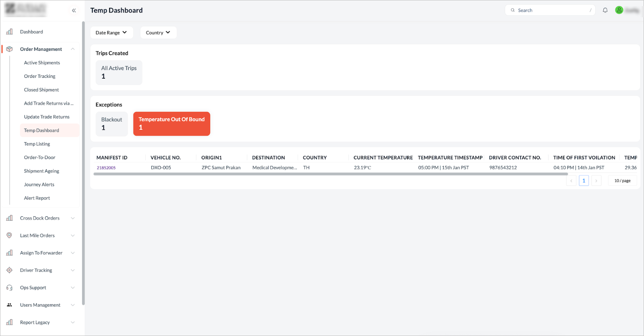Click the DRIVER CONTACT NO. header

(515, 158)
